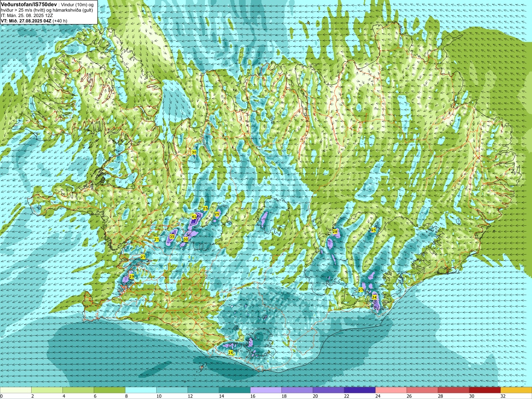Image resolution: width=532 pixels, height=399 pixels.
Task: Select the light pink 24–26 legend swatch
Action: [x=391, y=390]
